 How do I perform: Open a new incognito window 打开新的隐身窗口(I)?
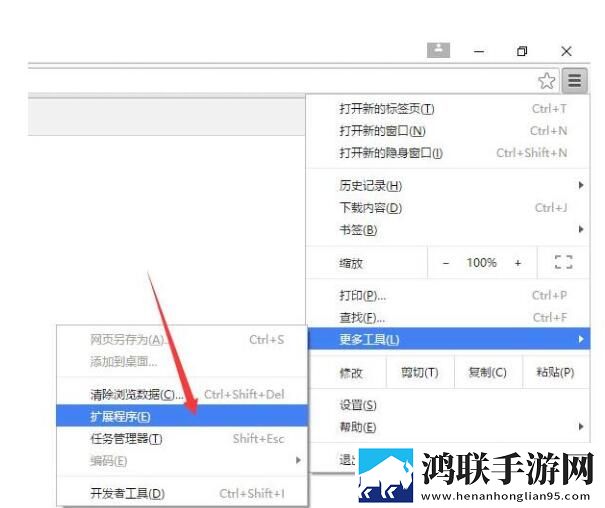point(448,153)
